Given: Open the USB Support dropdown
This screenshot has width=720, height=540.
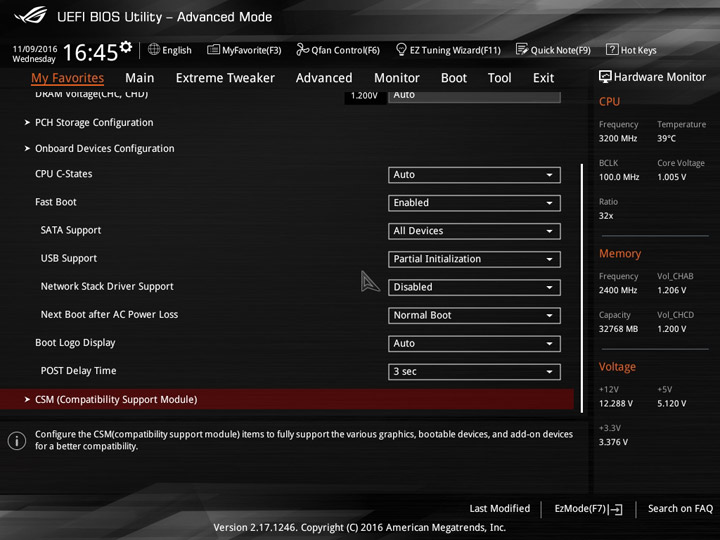Looking at the screenshot, I should [x=474, y=259].
